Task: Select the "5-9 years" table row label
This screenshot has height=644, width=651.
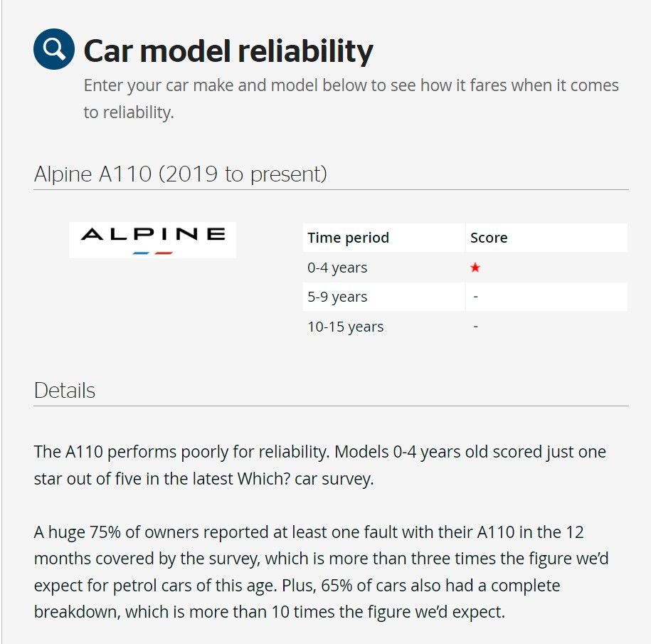Action: coord(337,297)
